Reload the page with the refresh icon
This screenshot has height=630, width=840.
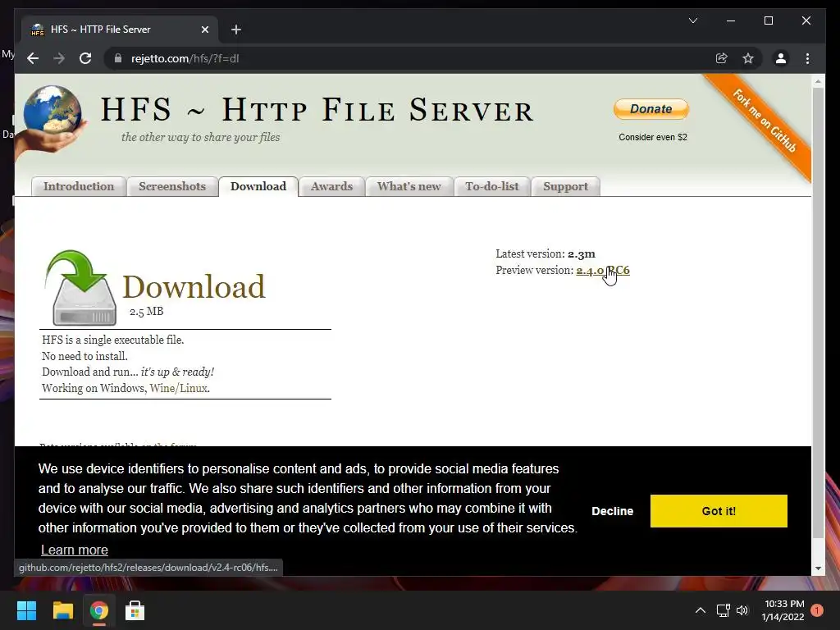[85, 58]
